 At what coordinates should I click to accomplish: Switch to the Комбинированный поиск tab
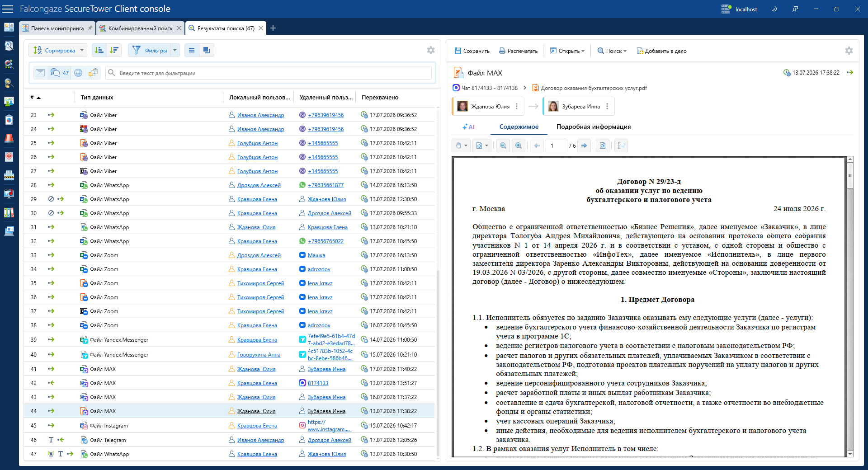click(x=140, y=28)
